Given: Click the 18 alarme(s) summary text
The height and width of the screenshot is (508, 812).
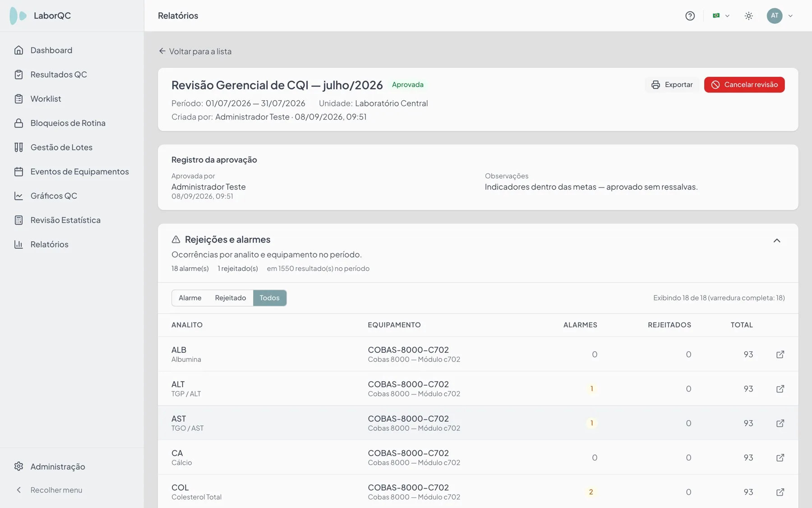Looking at the screenshot, I should [x=190, y=269].
